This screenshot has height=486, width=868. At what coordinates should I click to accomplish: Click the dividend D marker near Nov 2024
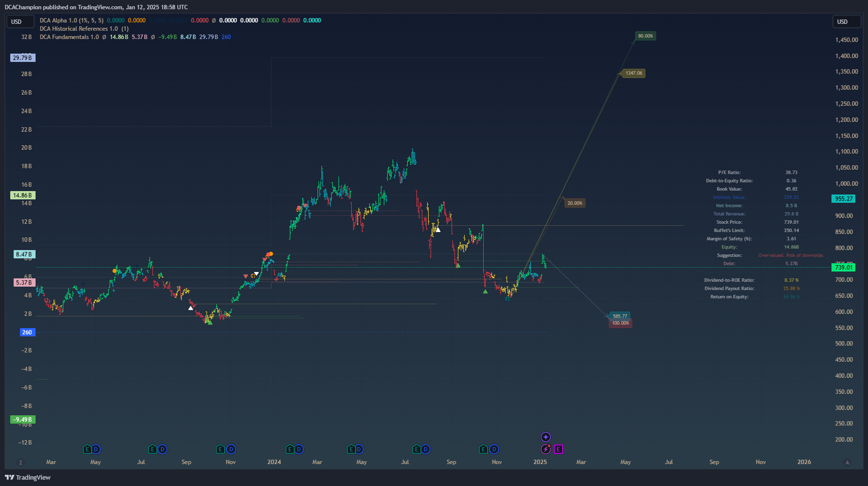coord(494,449)
